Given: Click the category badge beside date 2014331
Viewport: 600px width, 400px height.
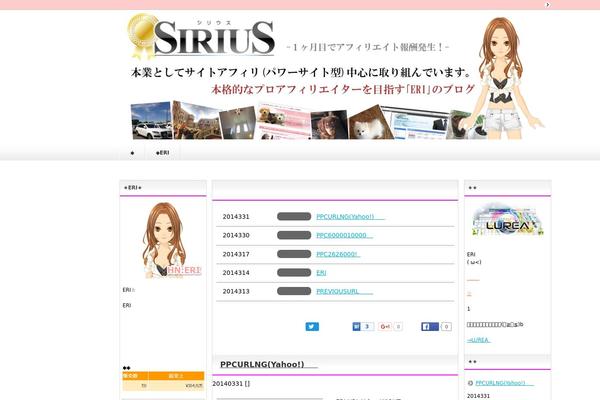Looking at the screenshot, I should pyautogui.click(x=294, y=217).
